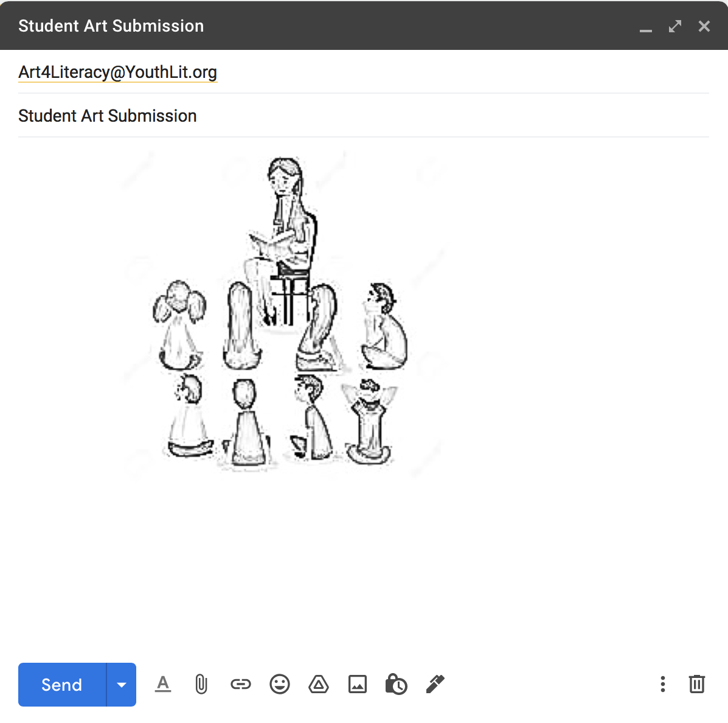Insert files using Google Drive
The width and height of the screenshot is (728, 723).
pos(319,684)
